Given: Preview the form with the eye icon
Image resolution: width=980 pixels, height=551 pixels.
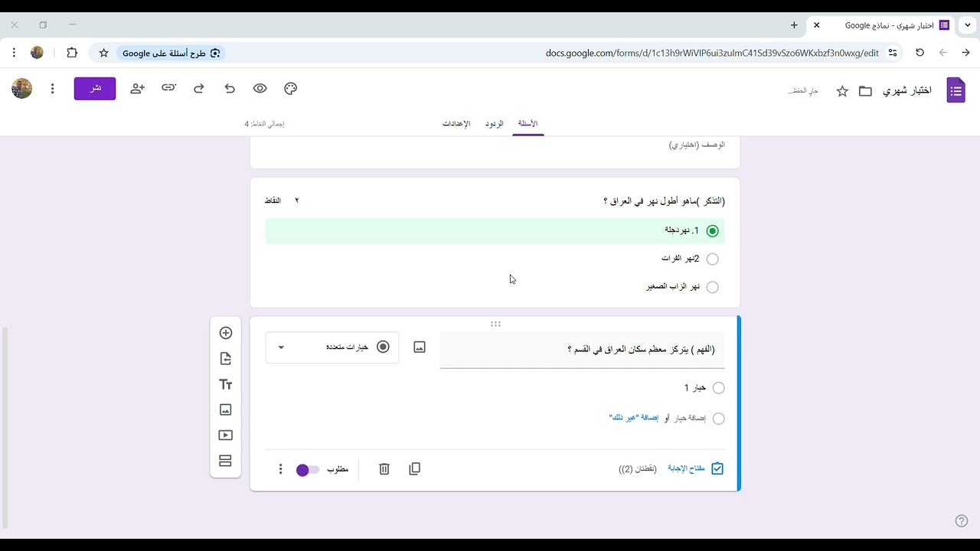Looking at the screenshot, I should click(x=260, y=89).
